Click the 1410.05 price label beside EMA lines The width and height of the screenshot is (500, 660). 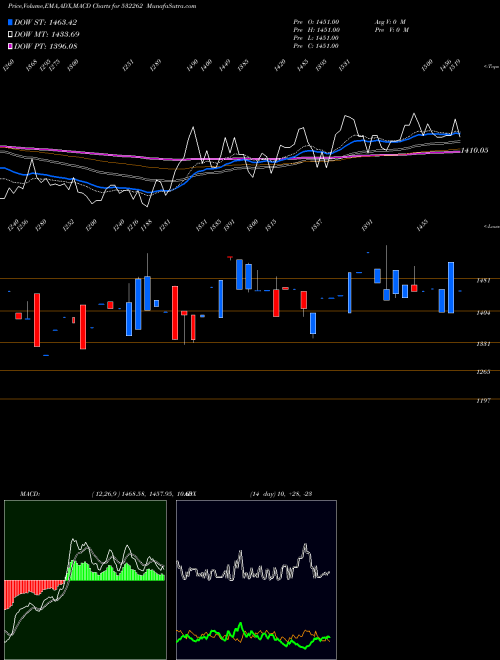(x=475, y=150)
